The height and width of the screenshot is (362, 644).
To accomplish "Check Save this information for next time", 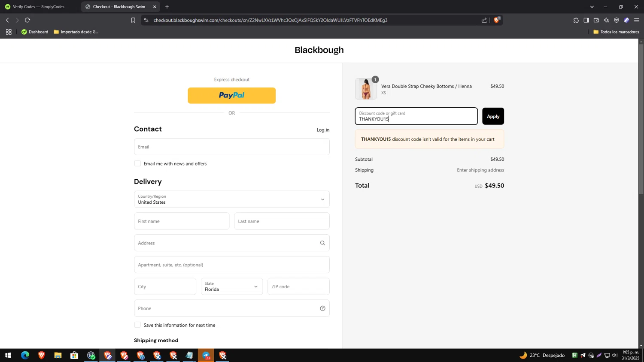I will [137, 325].
